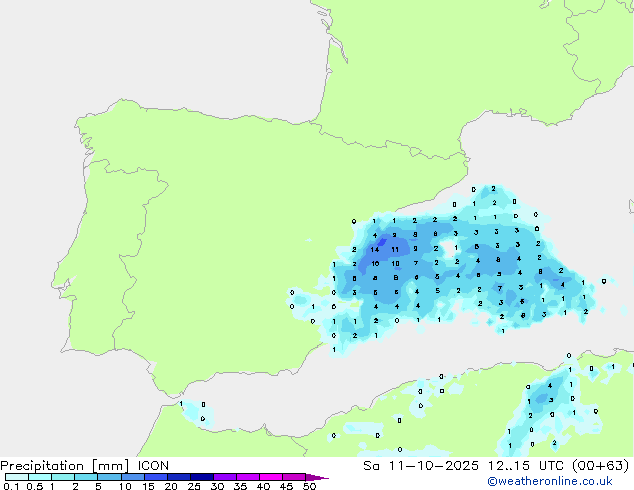634x490 pixels.
Task: Select the 5–10 mm legend color box
Action: 109,477
